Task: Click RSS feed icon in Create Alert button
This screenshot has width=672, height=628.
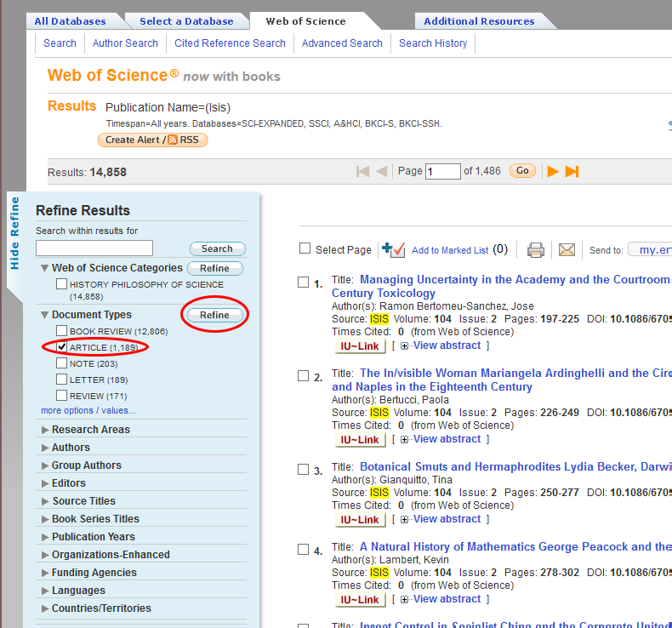Action: 173,140
